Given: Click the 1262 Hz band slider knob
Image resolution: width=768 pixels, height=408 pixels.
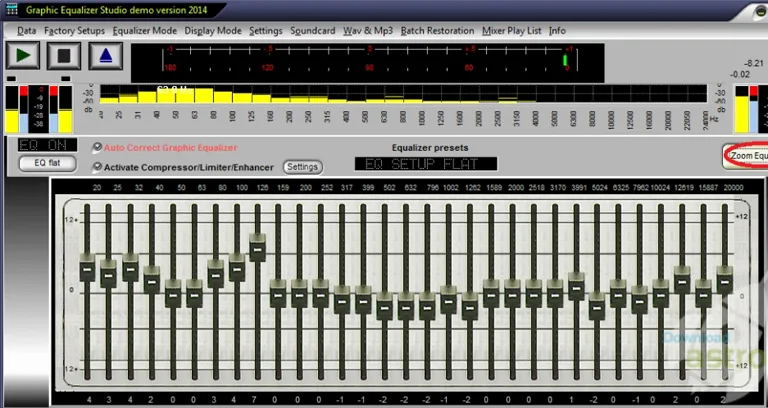Looking at the screenshot, I should pyautogui.click(x=470, y=307).
